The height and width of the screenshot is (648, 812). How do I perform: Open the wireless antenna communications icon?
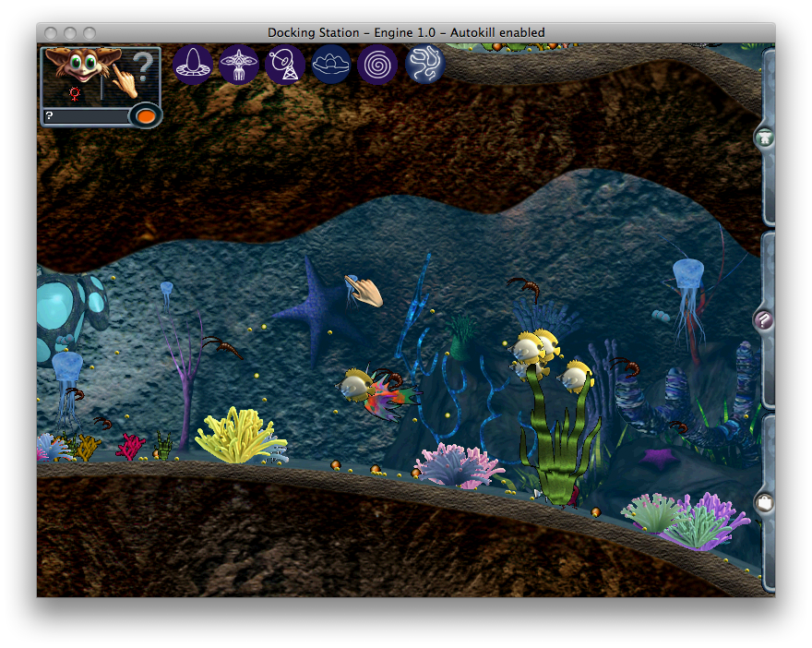284,65
